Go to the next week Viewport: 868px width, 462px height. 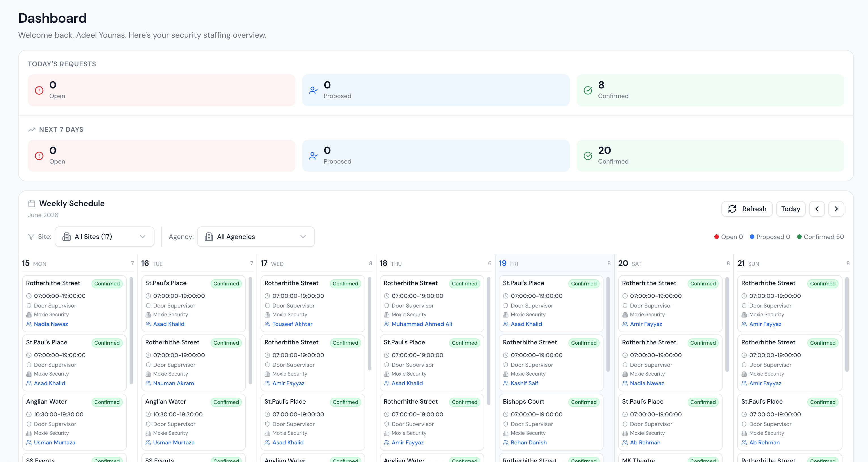click(x=836, y=209)
